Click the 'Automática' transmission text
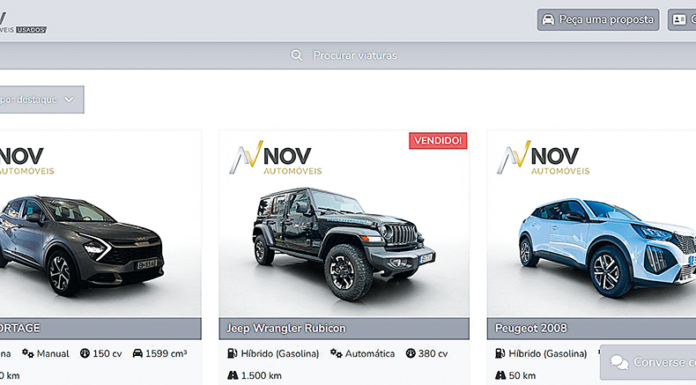Screen dimensions: 696x385 point(370,354)
